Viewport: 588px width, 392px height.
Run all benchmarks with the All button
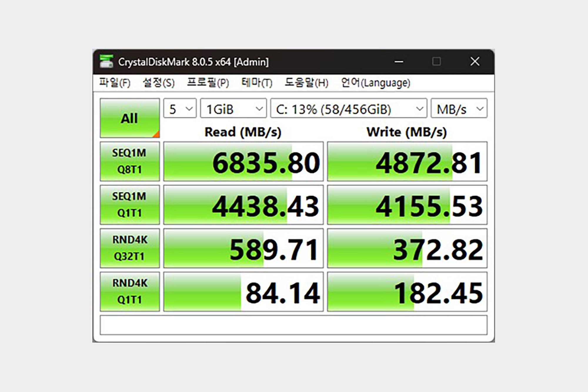click(x=130, y=118)
